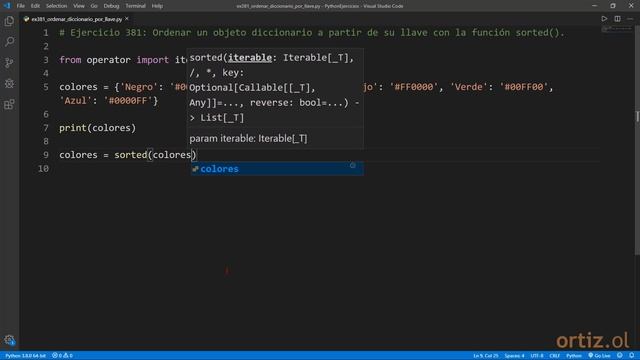This screenshot has height=360, width=640.
Task: Click line number 1 in the gutter
Action: click(x=46, y=33)
